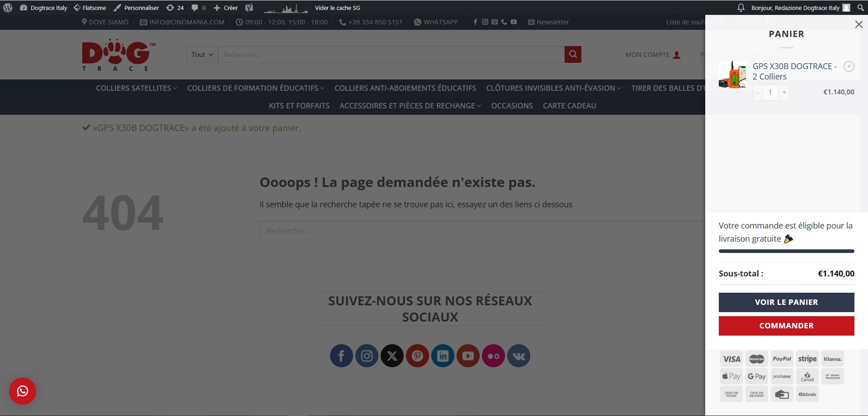Click the Stripe payment icon

[807, 359]
